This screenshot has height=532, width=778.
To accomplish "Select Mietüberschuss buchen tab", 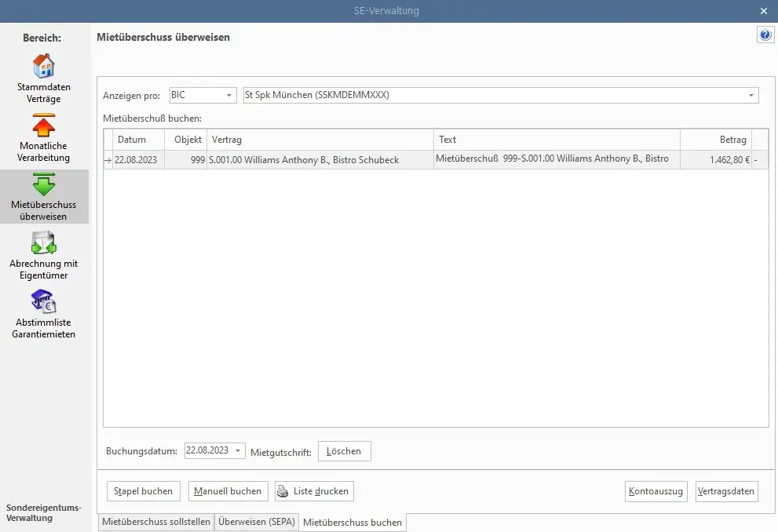I will pos(352,523).
